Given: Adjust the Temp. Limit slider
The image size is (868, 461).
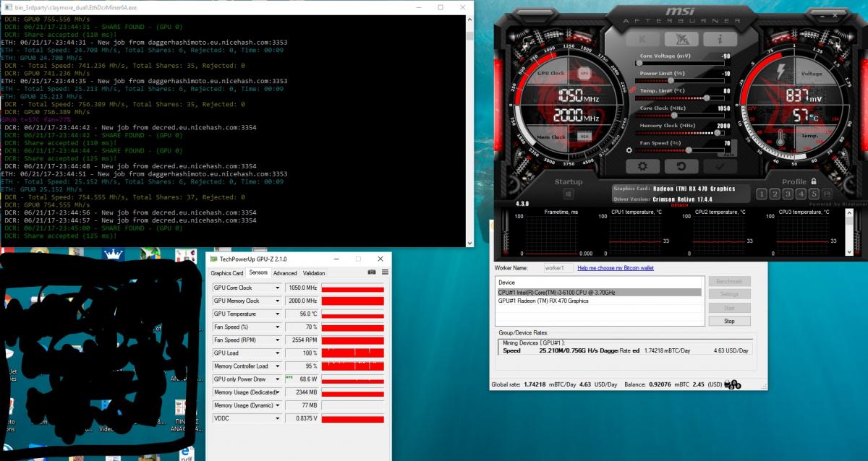Looking at the screenshot, I should (678, 98).
